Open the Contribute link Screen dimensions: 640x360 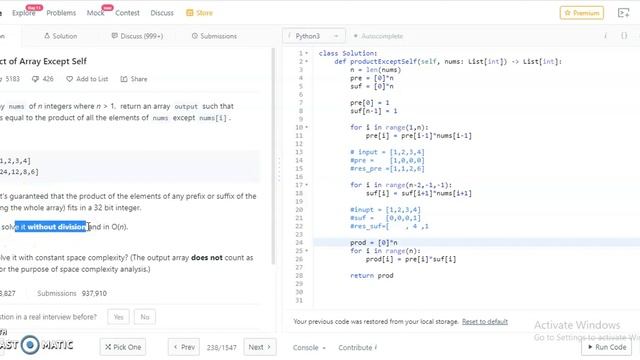coord(358,347)
